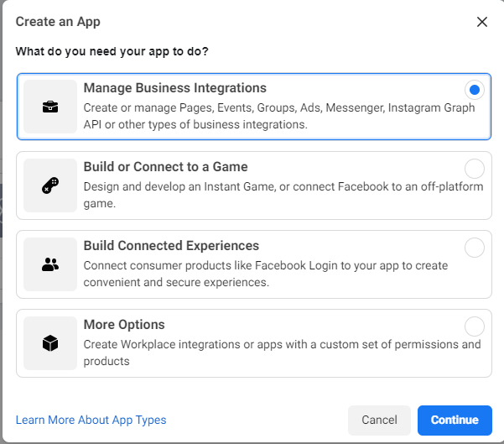Select the Build or Connect to a Game radio button
This screenshot has height=444, width=504.
point(475,169)
